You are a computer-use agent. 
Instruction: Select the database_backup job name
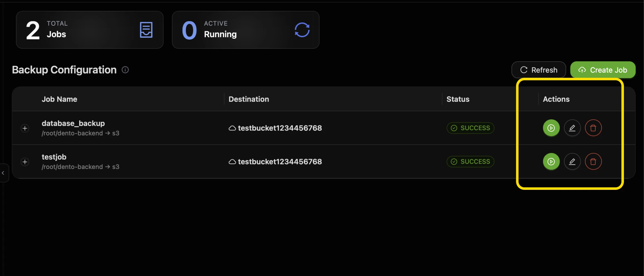tap(73, 123)
